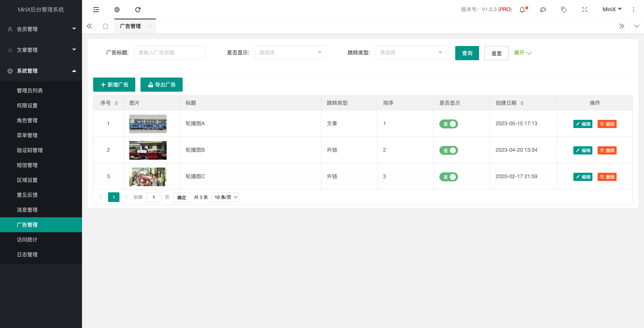Go to home tab icon
The image size is (644, 328).
[105, 26]
